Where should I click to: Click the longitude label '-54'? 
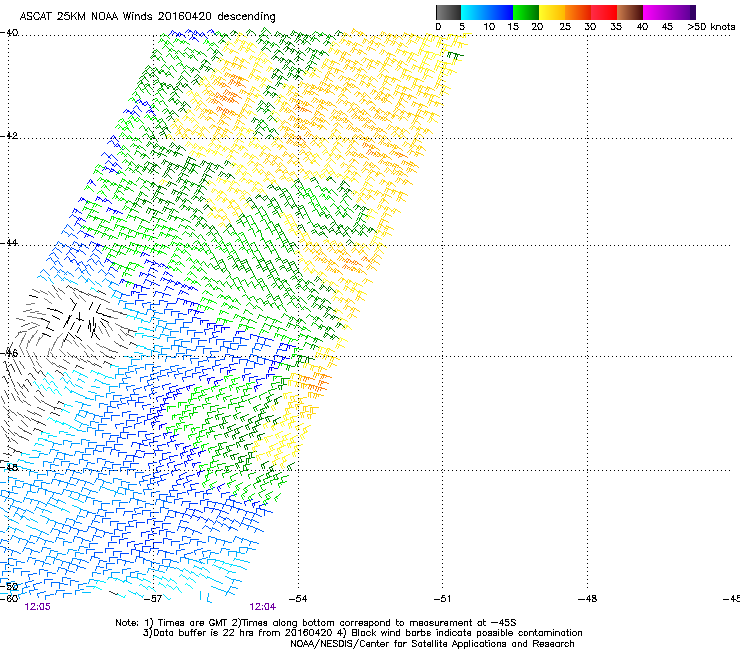[298, 599]
